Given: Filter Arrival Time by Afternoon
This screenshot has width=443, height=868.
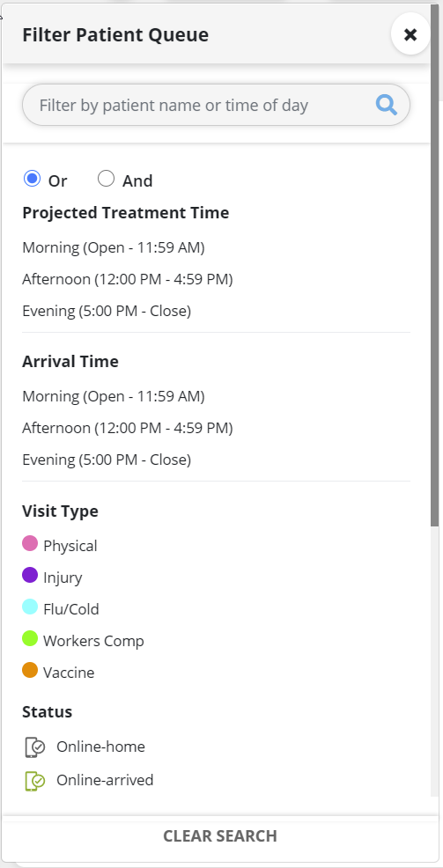Looking at the screenshot, I should click(x=128, y=428).
